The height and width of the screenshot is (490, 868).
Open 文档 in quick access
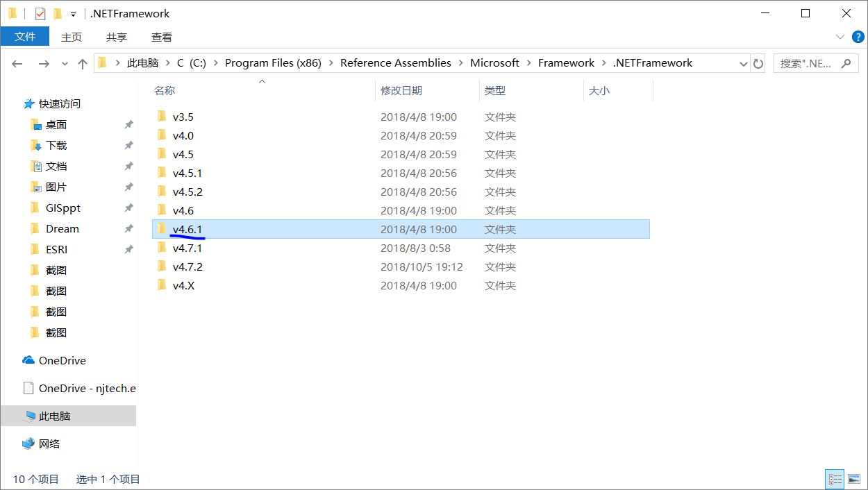(56, 166)
